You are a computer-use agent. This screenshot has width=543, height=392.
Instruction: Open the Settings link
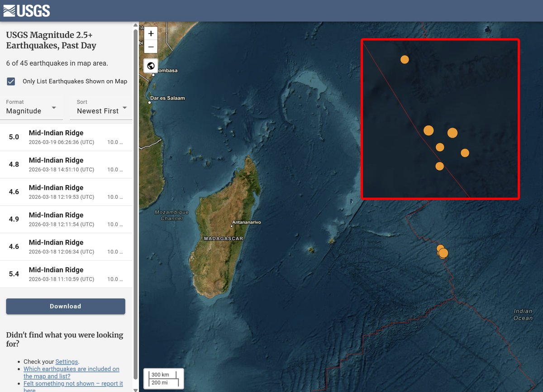[x=67, y=362]
